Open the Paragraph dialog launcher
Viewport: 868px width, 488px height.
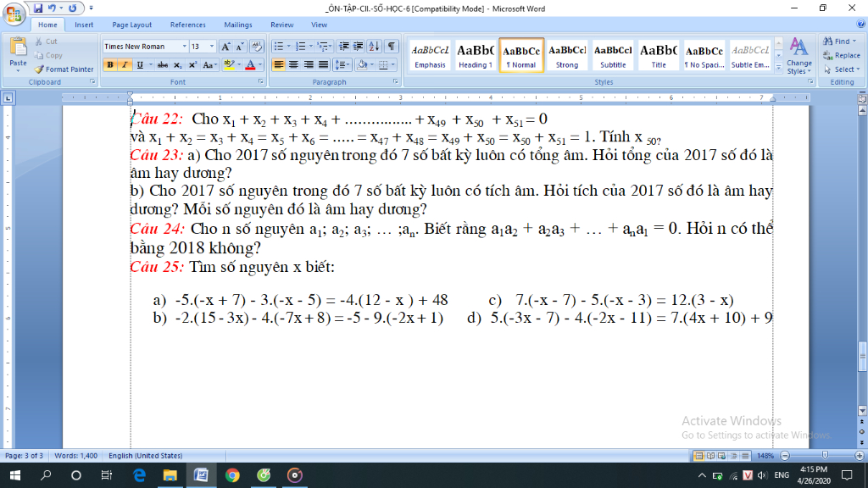pyautogui.click(x=395, y=82)
